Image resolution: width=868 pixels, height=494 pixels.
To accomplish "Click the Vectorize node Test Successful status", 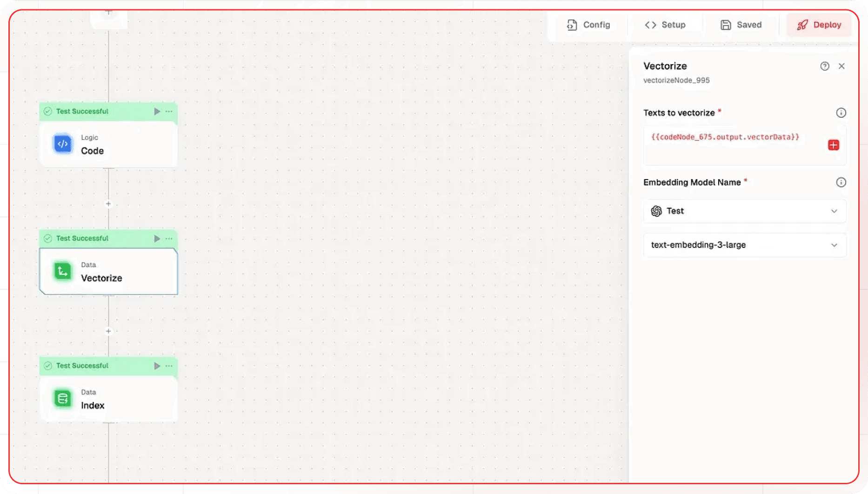I will (82, 238).
